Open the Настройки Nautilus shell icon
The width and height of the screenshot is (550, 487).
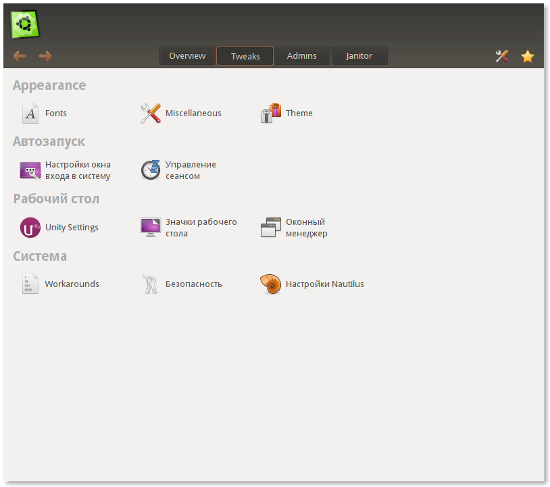[270, 283]
